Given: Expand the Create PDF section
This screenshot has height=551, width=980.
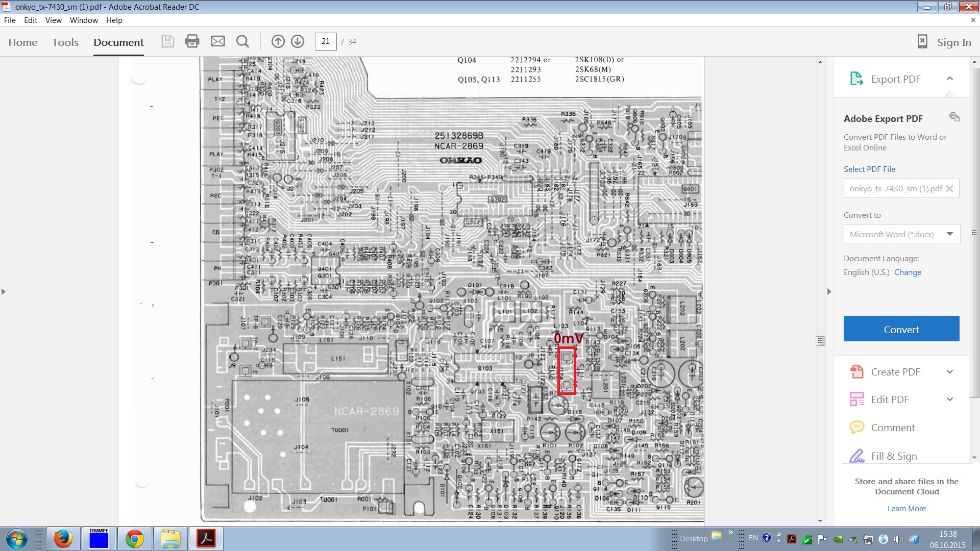Looking at the screenshot, I should (x=950, y=372).
